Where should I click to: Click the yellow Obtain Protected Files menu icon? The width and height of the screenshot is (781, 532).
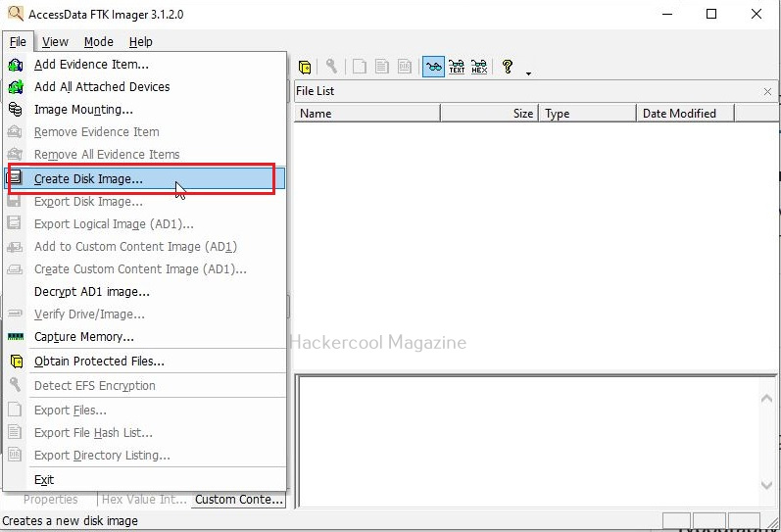coord(16,362)
